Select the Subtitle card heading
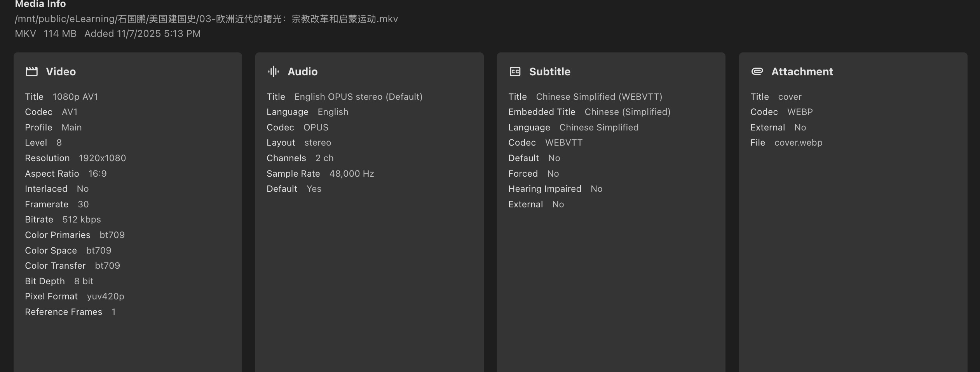Image resolution: width=980 pixels, height=372 pixels. point(549,71)
